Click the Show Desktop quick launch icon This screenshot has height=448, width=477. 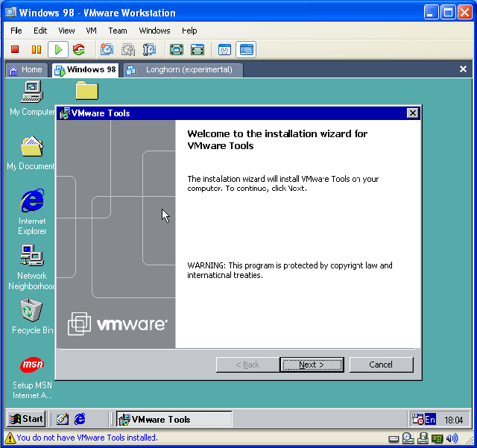coord(63,420)
